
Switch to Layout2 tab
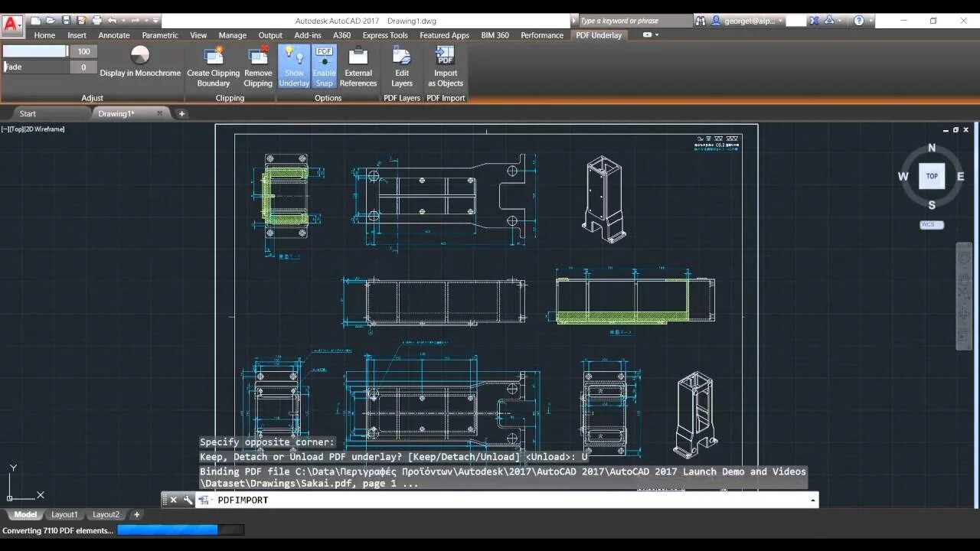[x=106, y=514]
